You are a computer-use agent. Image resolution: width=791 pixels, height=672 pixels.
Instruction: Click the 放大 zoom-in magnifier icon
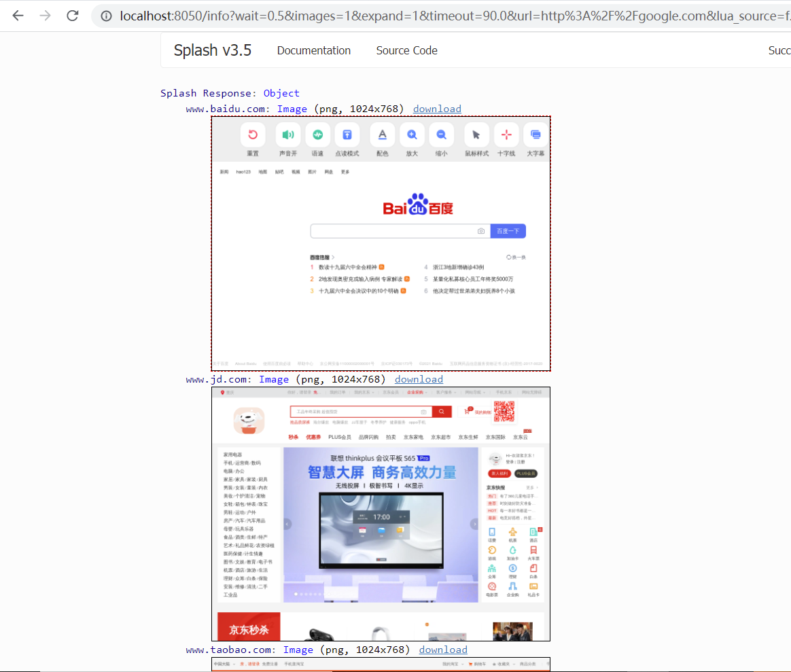pyautogui.click(x=412, y=135)
